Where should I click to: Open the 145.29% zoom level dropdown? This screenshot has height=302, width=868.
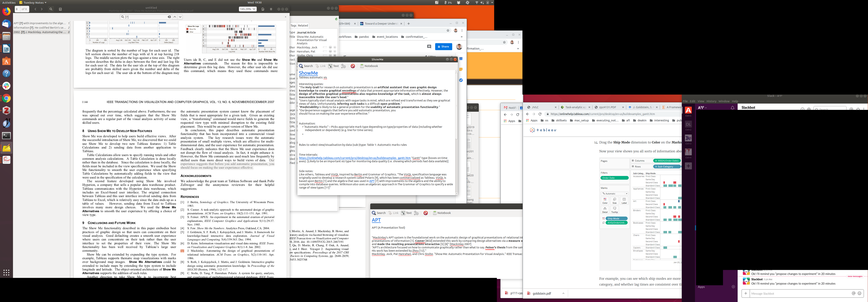pyautogui.click(x=247, y=9)
